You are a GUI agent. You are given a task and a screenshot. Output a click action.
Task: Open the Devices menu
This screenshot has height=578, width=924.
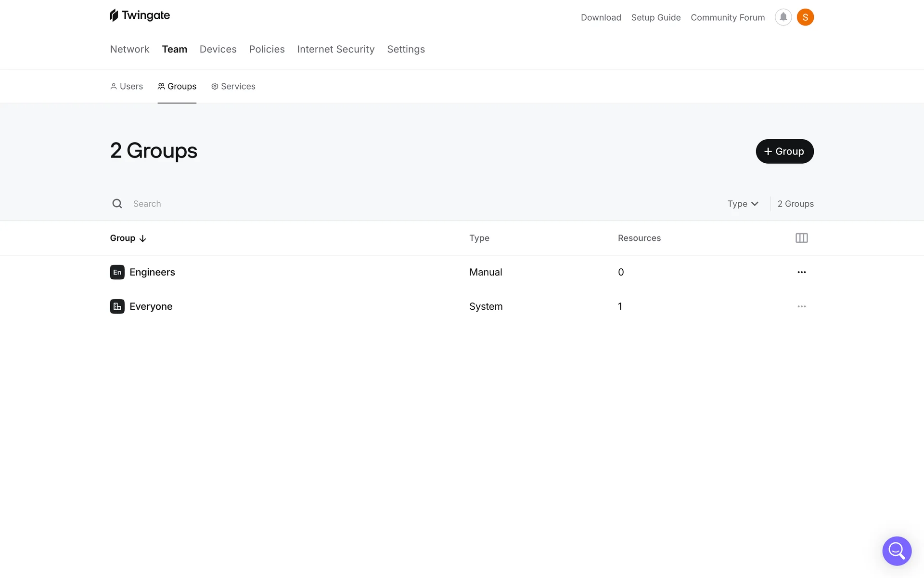218,49
